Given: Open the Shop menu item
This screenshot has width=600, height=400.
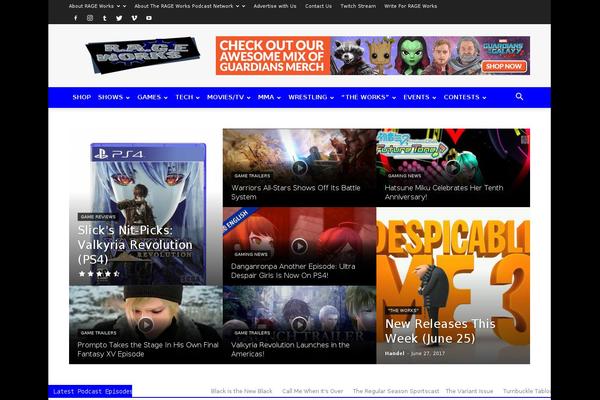Looking at the screenshot, I should [x=82, y=97].
